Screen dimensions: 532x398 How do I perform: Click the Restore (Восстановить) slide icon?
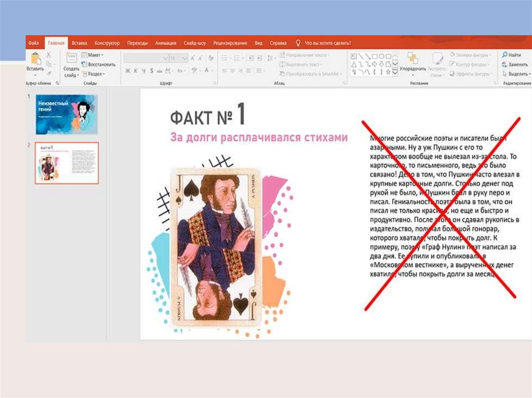(85, 64)
